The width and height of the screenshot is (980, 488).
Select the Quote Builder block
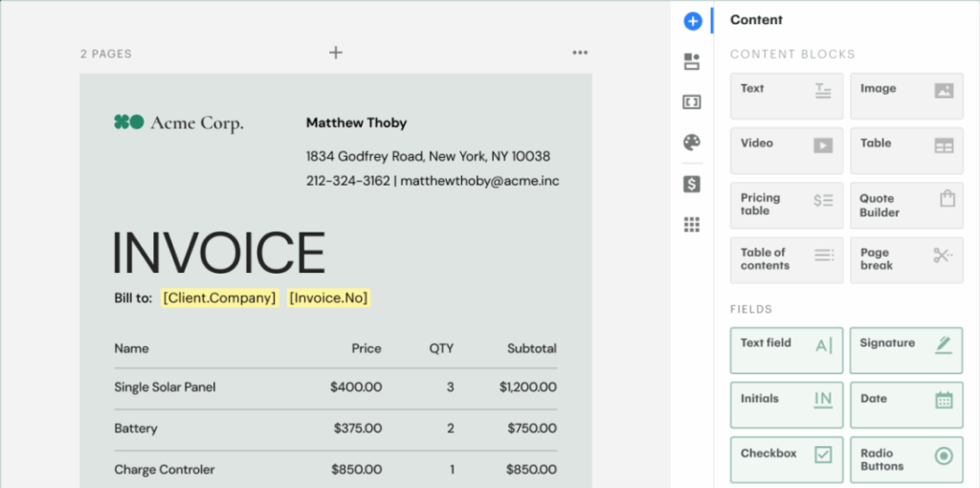tap(905, 205)
